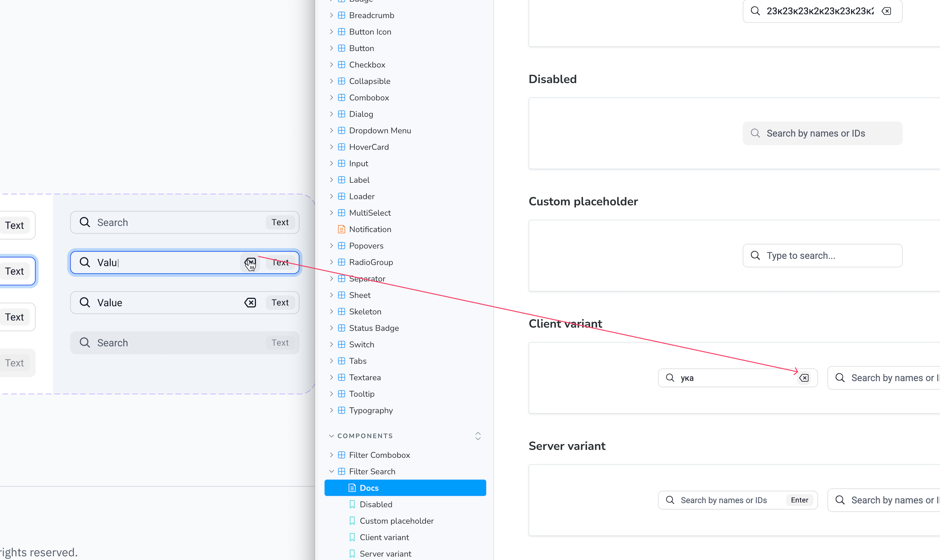Open the Docs page of Filter Search
The image size is (940, 560).
(x=405, y=488)
